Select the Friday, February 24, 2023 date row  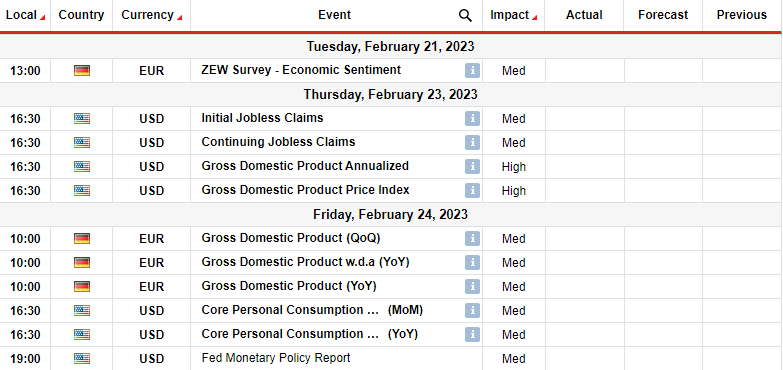(x=391, y=214)
